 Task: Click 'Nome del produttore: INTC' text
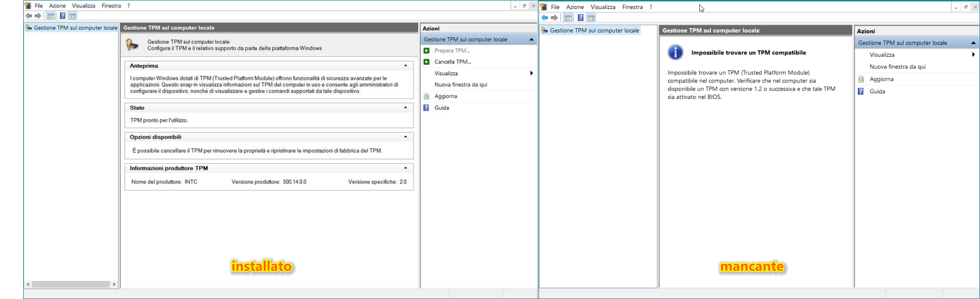pos(164,182)
